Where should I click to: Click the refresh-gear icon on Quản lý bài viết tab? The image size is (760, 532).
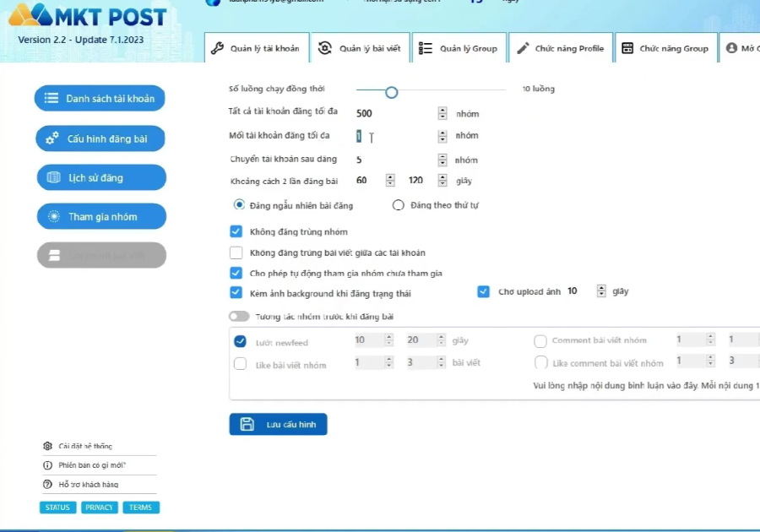[325, 48]
